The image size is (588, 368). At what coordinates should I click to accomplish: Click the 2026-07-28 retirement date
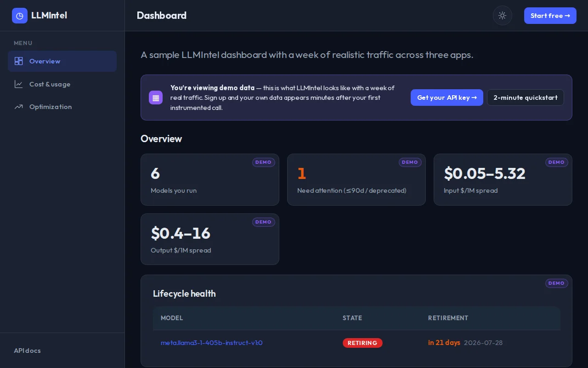(483, 343)
